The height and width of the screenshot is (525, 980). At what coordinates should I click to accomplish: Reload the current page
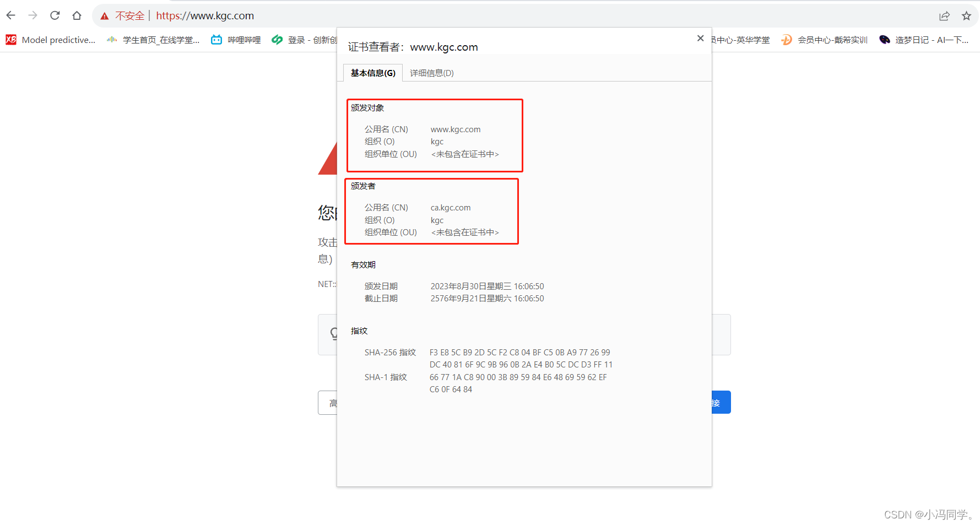(x=55, y=15)
